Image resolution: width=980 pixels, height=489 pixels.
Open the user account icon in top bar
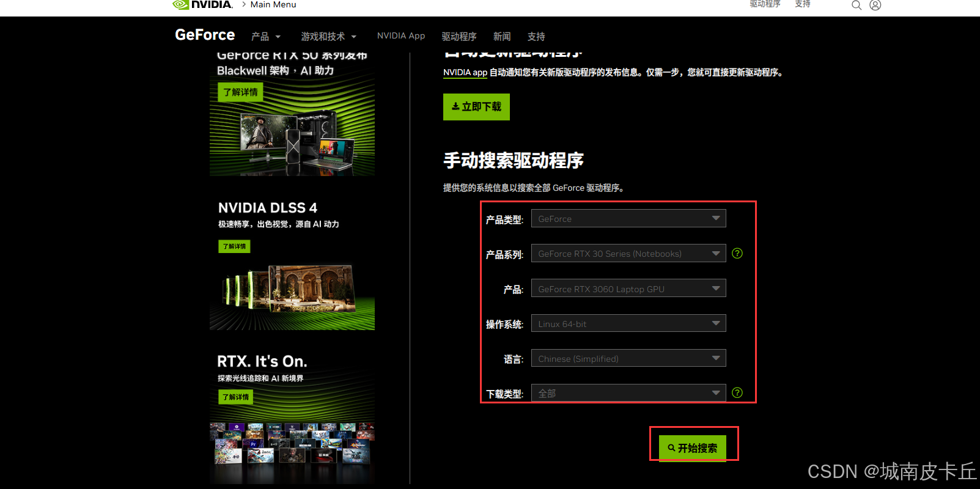(x=875, y=5)
